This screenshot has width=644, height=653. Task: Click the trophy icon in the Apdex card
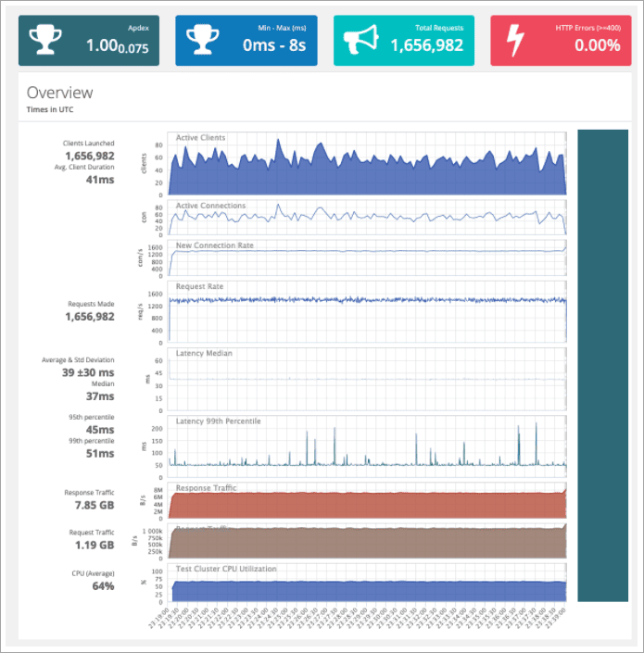[45, 40]
